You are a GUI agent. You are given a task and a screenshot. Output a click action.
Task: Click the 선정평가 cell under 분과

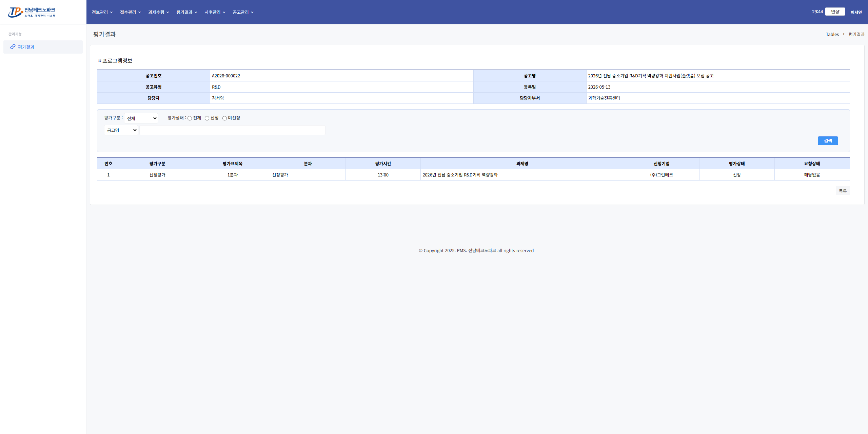pos(308,175)
